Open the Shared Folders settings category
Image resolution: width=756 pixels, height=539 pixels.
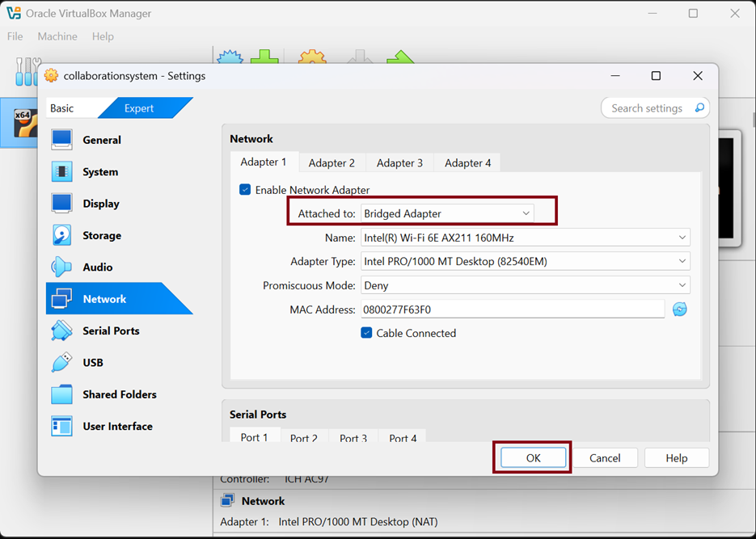click(x=119, y=394)
